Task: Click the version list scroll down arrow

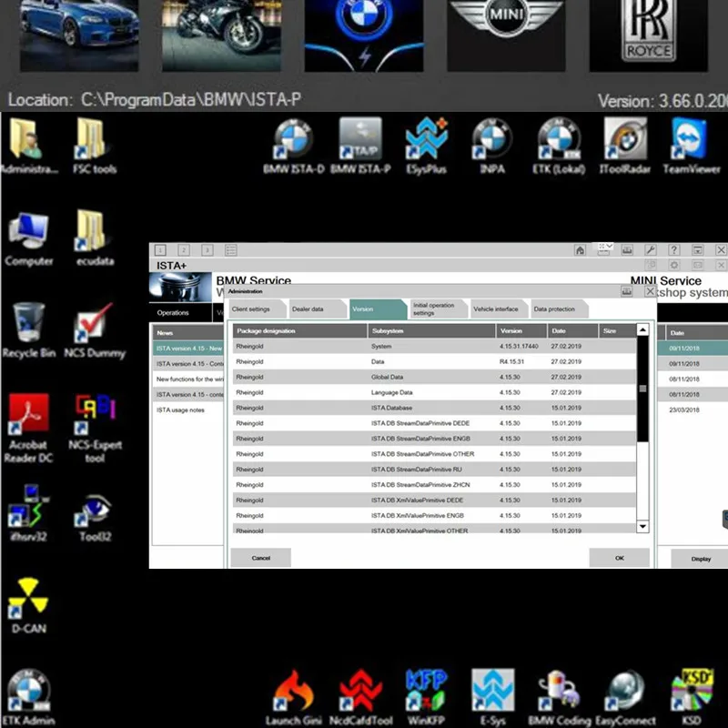Action: click(x=642, y=527)
